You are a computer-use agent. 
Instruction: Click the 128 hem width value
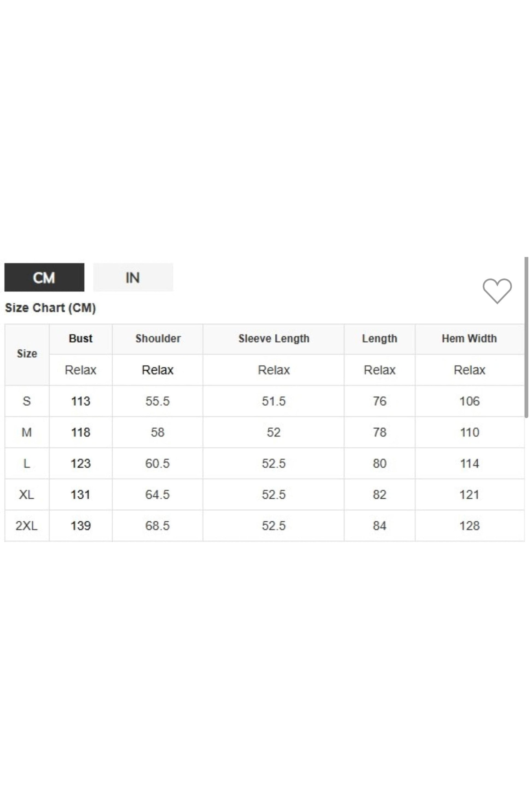click(x=469, y=526)
